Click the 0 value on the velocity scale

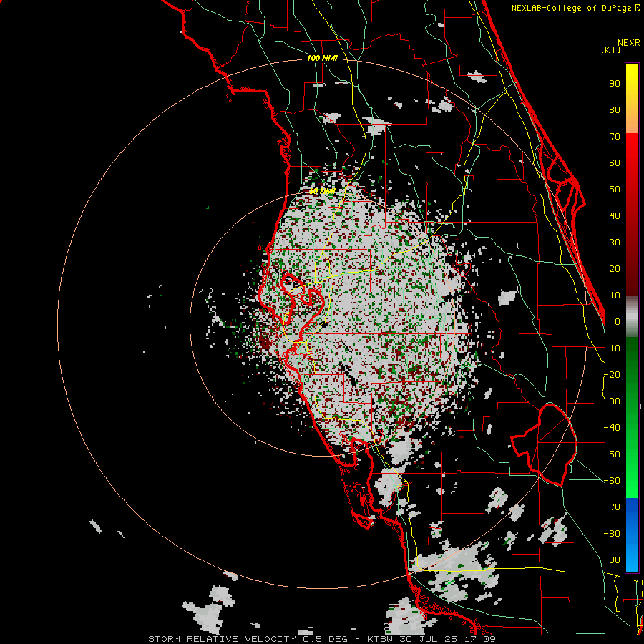[x=618, y=322]
